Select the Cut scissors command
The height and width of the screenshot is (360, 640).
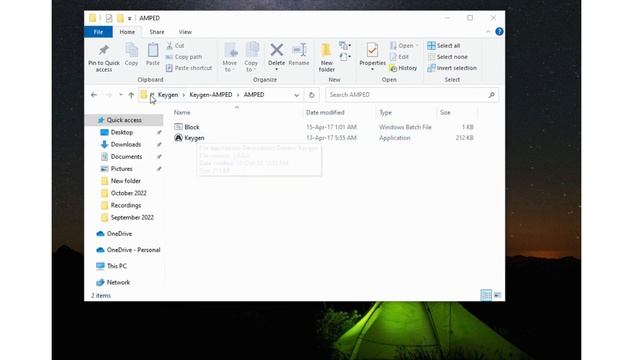175,46
